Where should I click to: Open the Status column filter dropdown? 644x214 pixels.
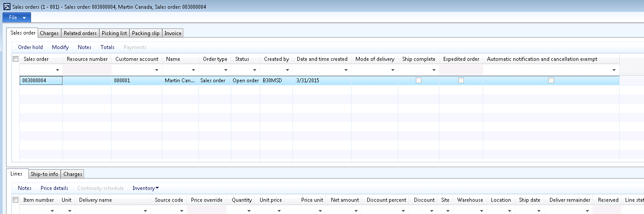tap(255, 70)
